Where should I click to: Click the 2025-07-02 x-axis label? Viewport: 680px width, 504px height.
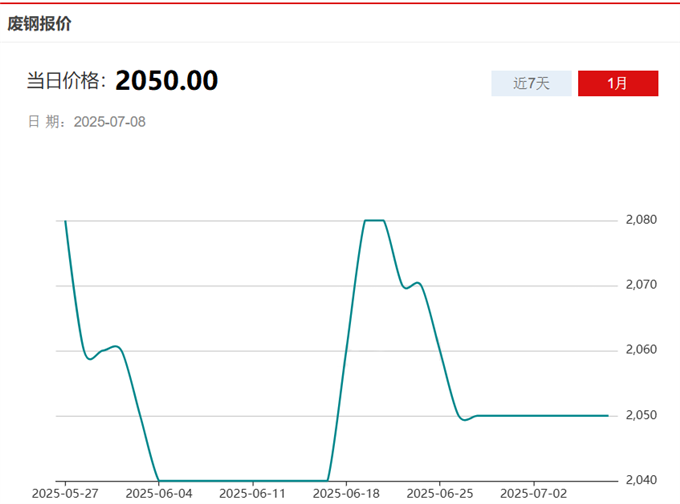tap(533, 493)
